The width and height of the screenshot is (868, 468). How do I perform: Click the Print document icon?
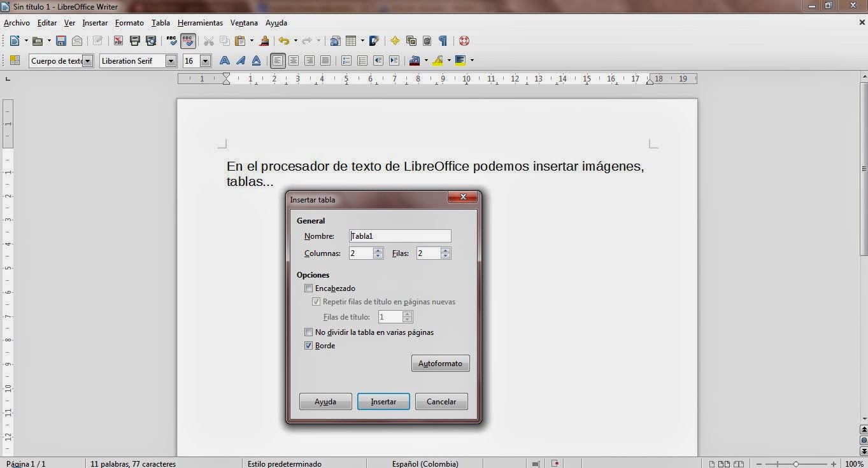pos(134,41)
